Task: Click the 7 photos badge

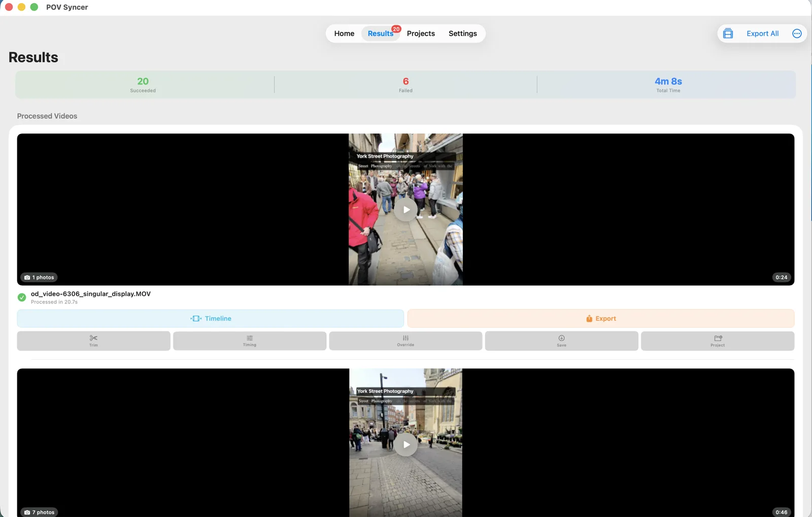Action: coord(39,512)
